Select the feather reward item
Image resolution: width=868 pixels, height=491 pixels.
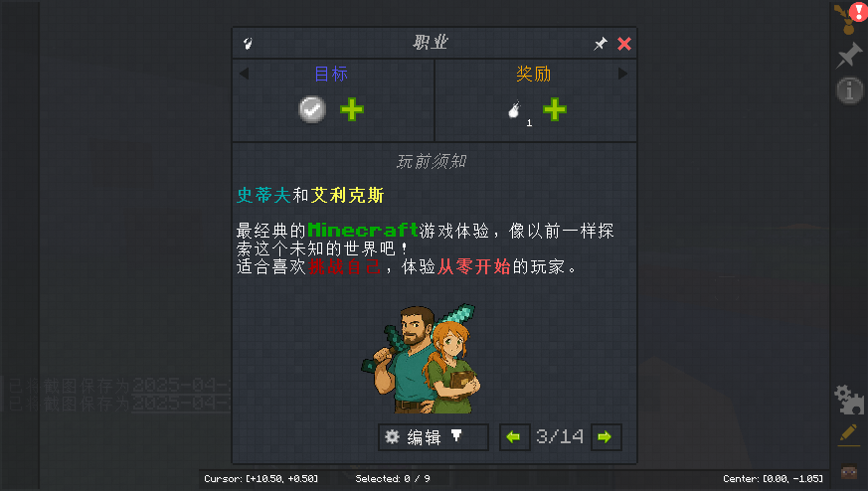516,110
